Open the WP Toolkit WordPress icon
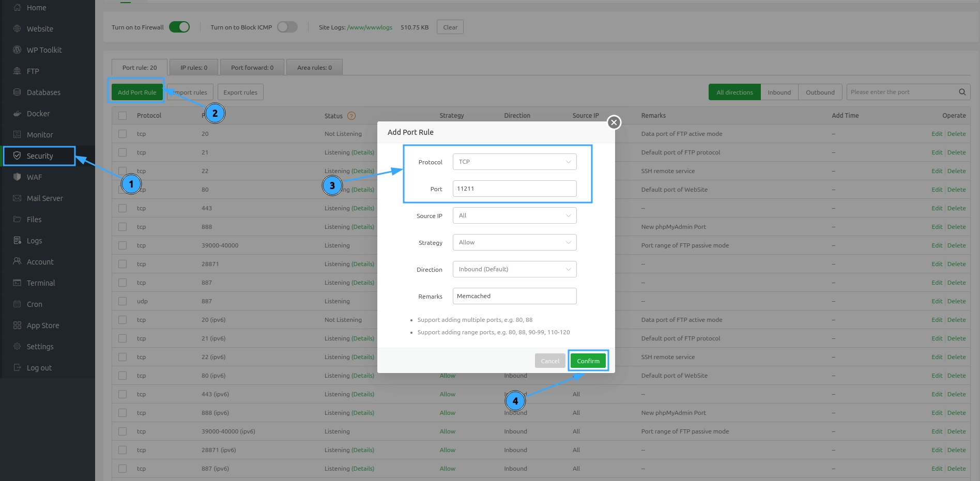This screenshot has height=481, width=980. pos(17,50)
